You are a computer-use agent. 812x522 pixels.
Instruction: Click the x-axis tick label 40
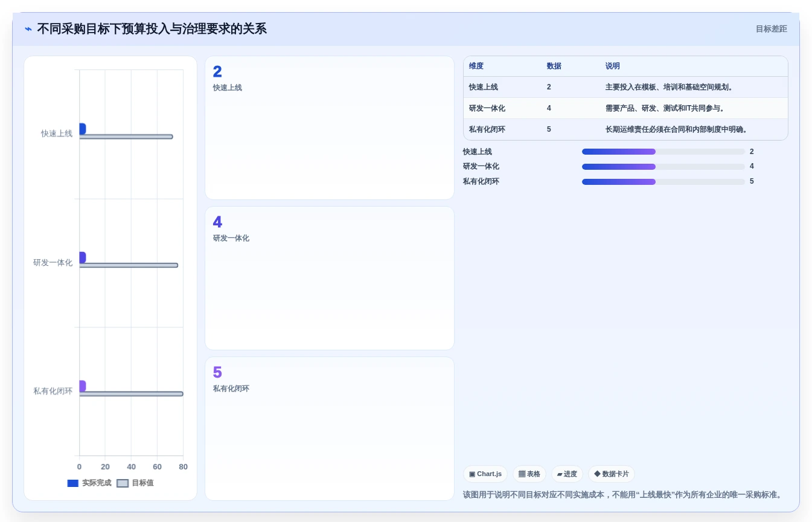pyautogui.click(x=131, y=467)
